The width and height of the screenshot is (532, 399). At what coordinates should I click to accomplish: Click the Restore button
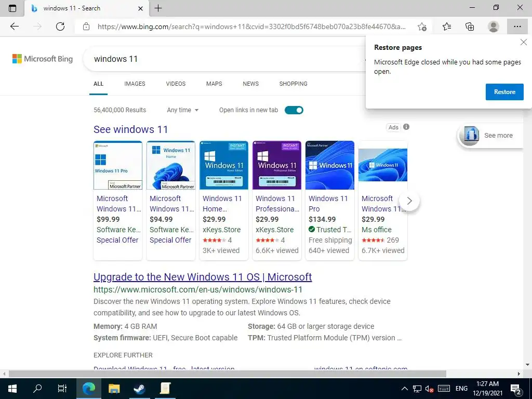[x=504, y=92]
